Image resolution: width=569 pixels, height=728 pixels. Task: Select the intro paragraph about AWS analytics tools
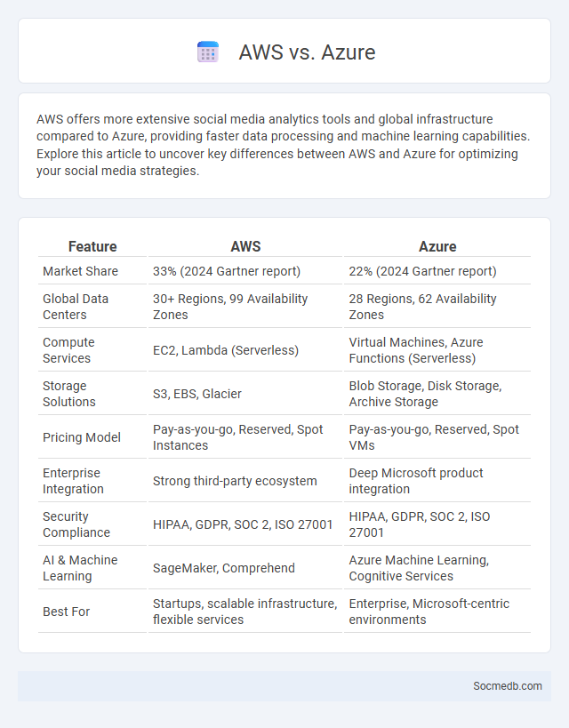pos(284,145)
